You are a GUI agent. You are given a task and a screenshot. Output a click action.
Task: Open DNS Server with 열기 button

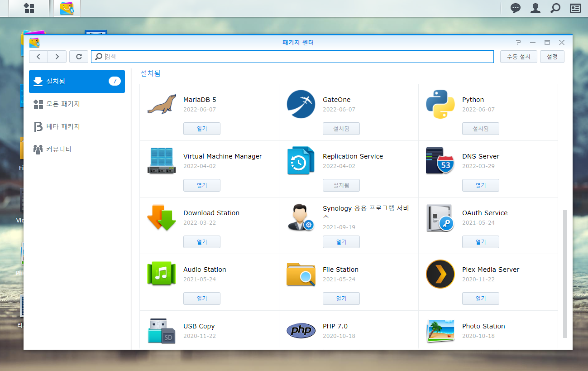coord(481,185)
